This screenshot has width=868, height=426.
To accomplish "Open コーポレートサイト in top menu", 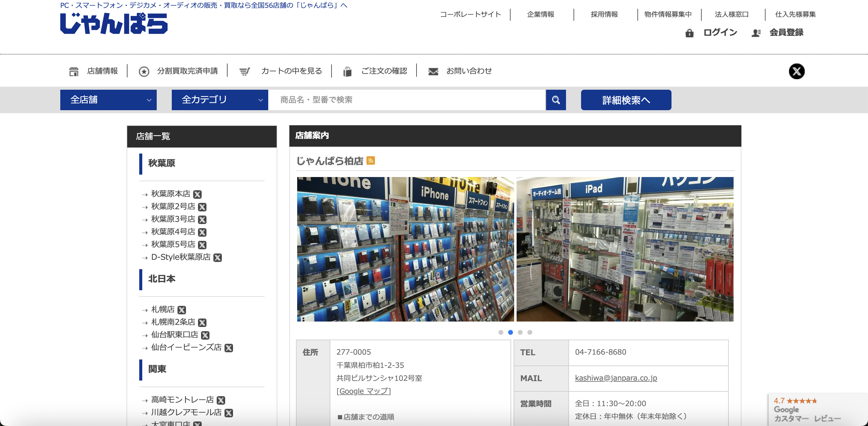I will point(470,14).
